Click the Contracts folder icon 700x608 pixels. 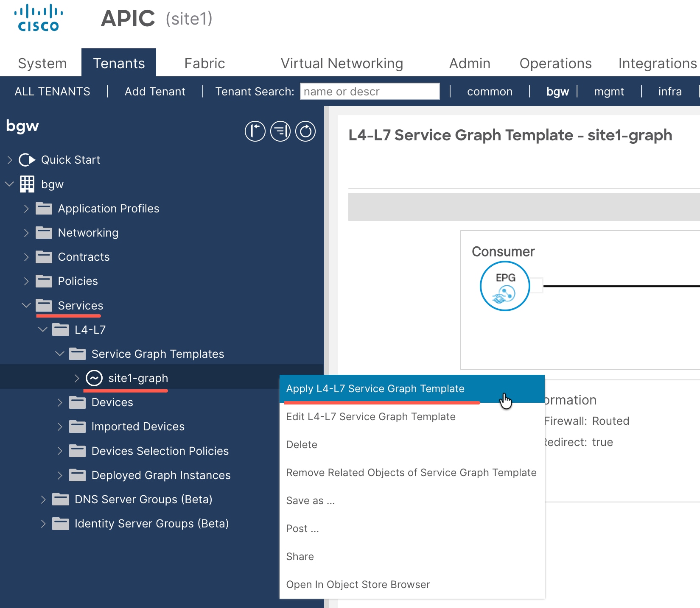pos(44,257)
